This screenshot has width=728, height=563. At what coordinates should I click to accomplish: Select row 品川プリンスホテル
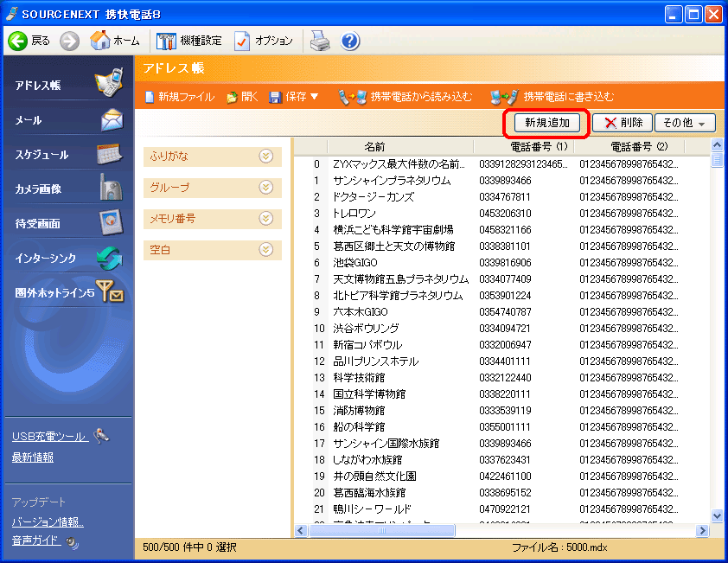[x=501, y=361]
